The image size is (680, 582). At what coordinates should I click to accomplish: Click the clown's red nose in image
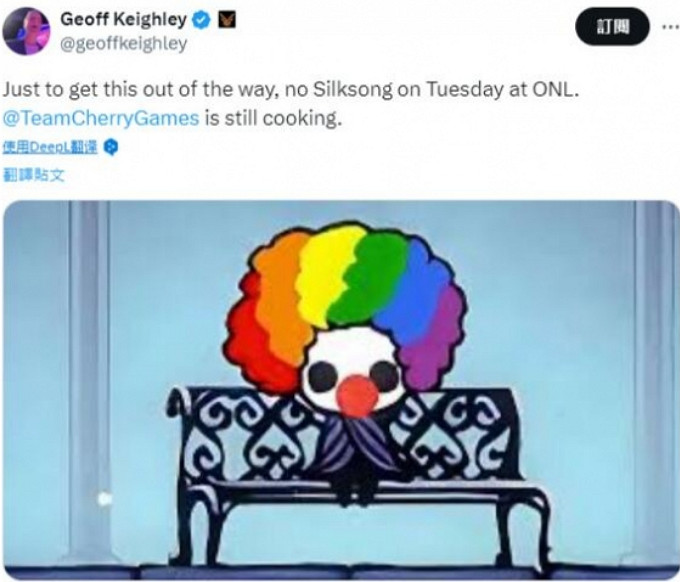[x=357, y=396]
